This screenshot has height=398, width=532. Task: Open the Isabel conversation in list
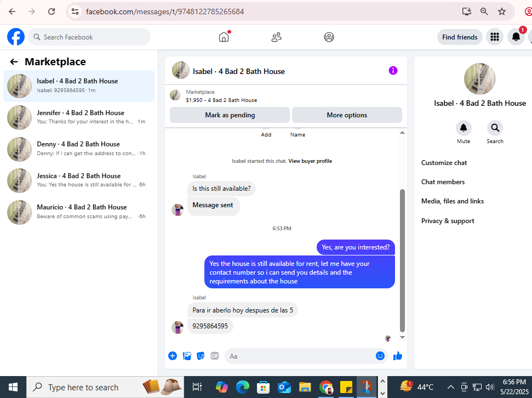[x=79, y=86]
